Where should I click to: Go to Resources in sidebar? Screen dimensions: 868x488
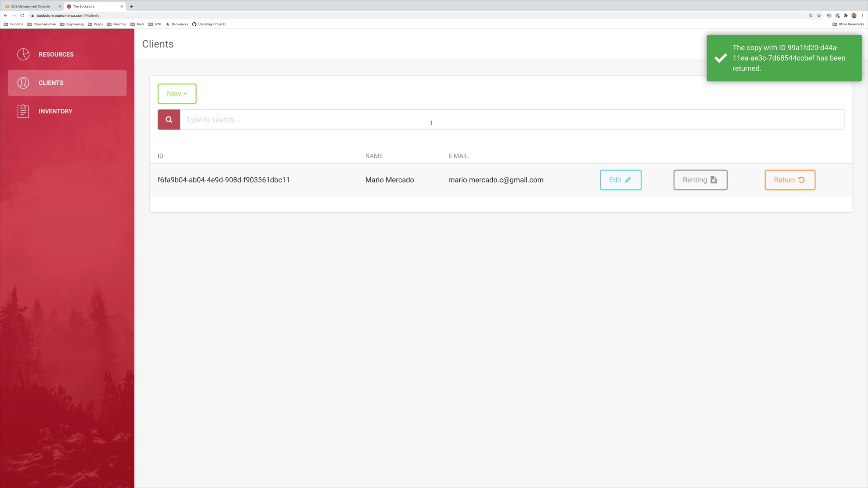56,54
